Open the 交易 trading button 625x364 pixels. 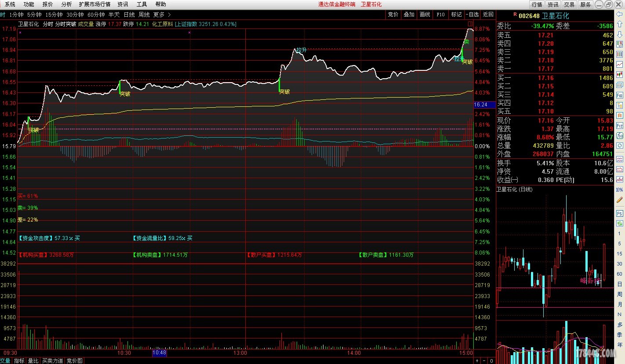coord(569,4)
